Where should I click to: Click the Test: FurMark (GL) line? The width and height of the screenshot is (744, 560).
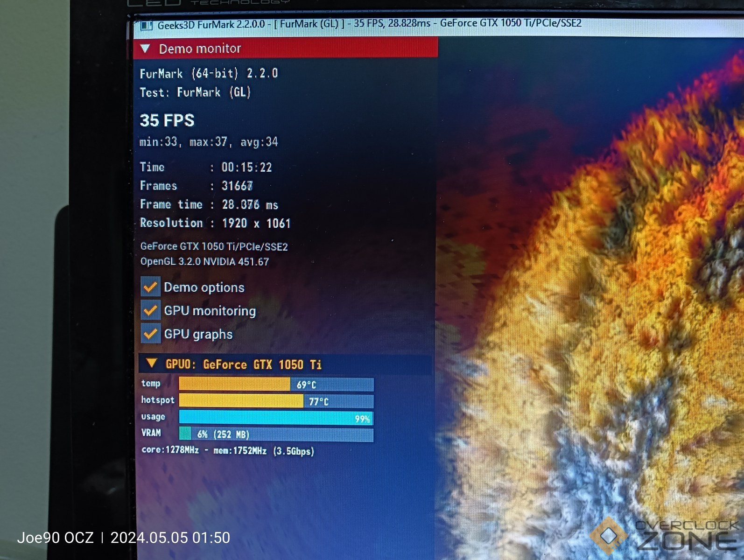195,92
